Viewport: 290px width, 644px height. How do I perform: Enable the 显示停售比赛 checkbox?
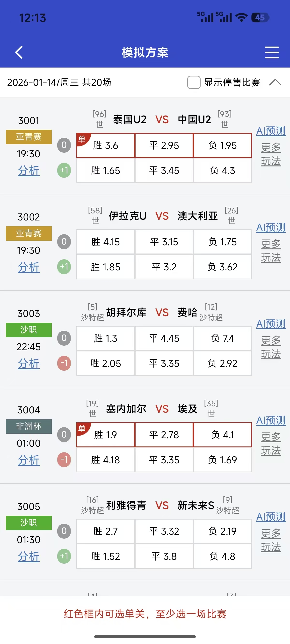(x=194, y=82)
